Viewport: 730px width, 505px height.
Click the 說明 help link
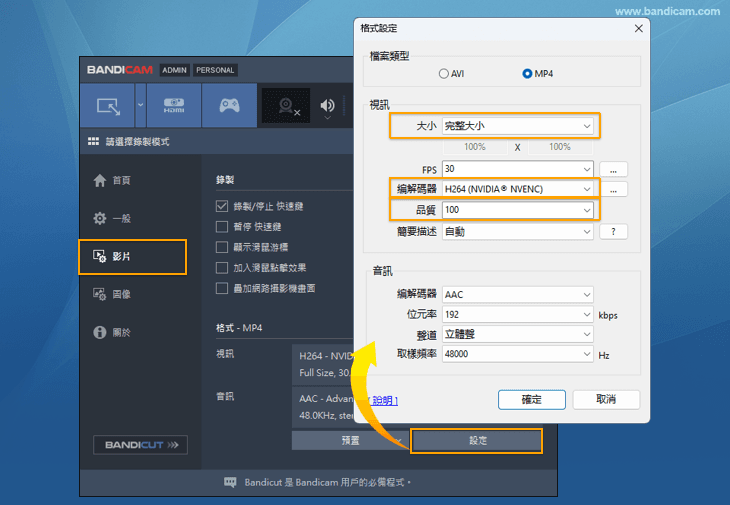(x=385, y=400)
